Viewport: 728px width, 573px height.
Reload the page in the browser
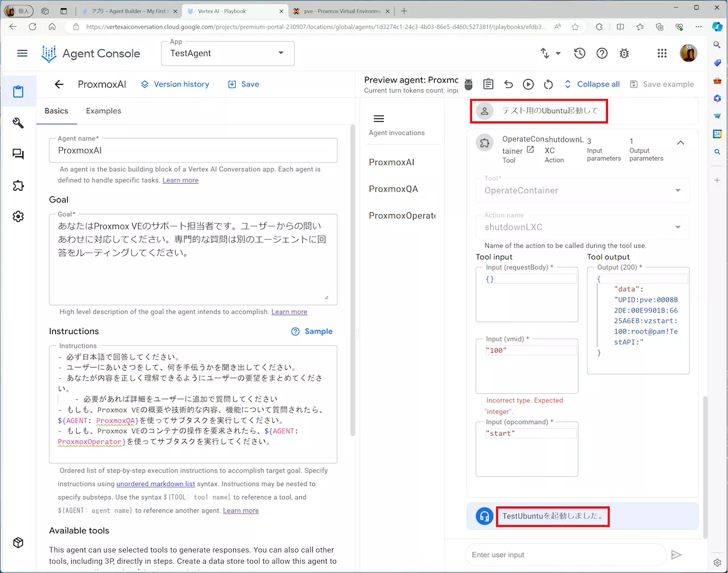coord(32,27)
